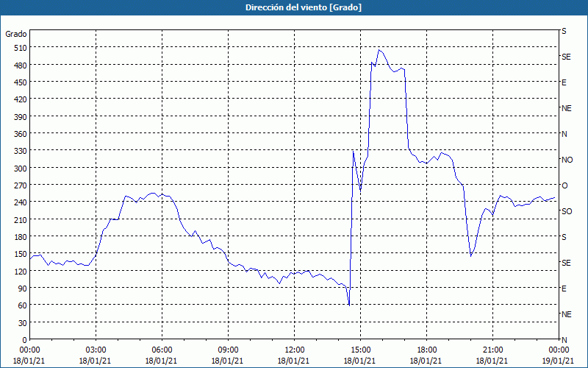Click the 'SO' compass direction label
The image size is (588, 368).
(567, 211)
